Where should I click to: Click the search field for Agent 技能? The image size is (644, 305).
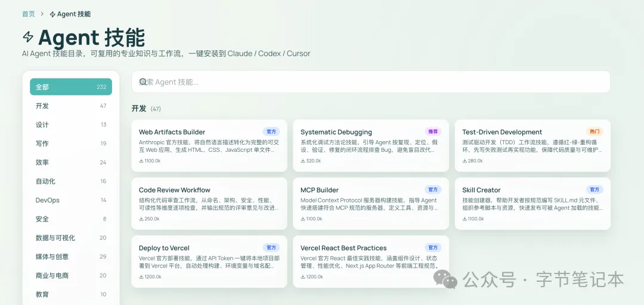(x=370, y=82)
